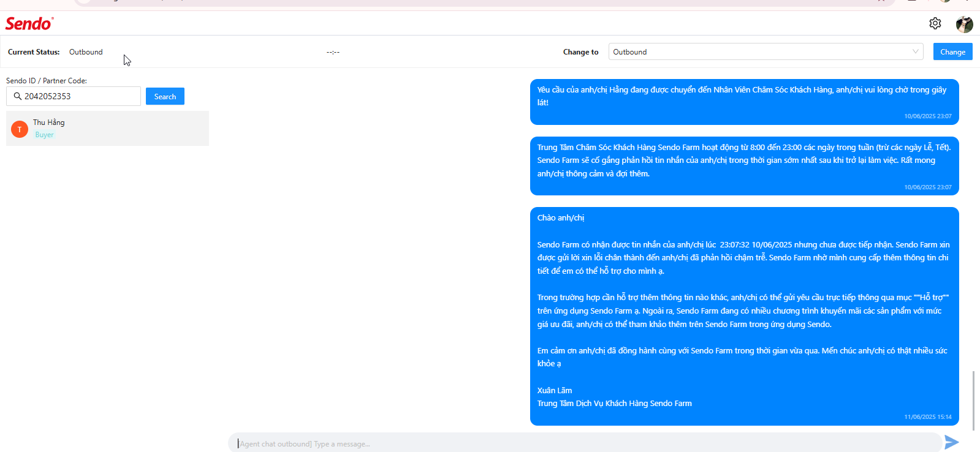The image size is (980, 452).
Task: Click the dropdown arrow in status selector
Action: coord(916,51)
